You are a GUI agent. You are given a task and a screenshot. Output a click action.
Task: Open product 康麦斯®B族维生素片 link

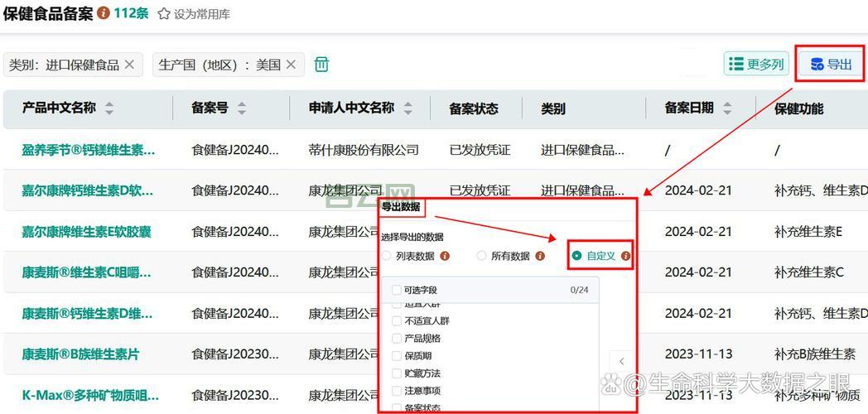[81, 354]
